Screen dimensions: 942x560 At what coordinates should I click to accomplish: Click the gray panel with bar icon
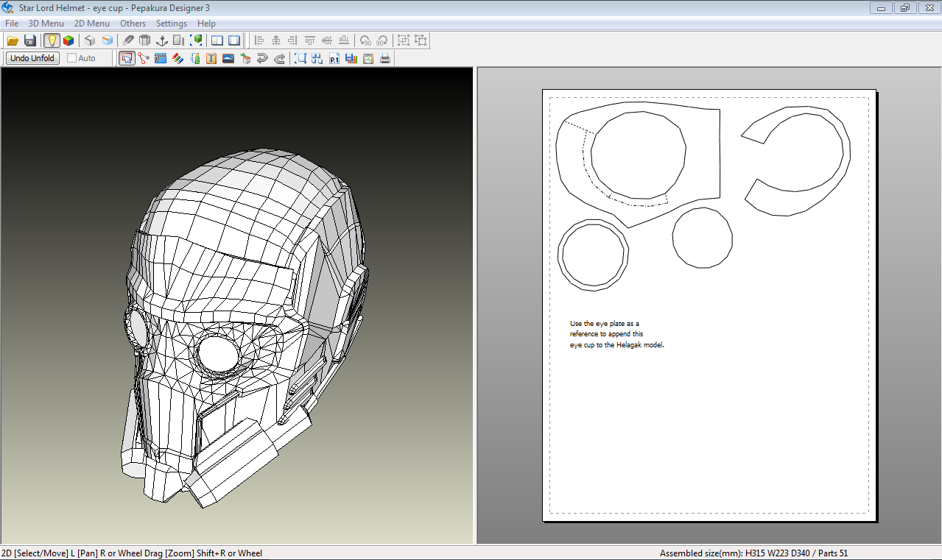(179, 40)
